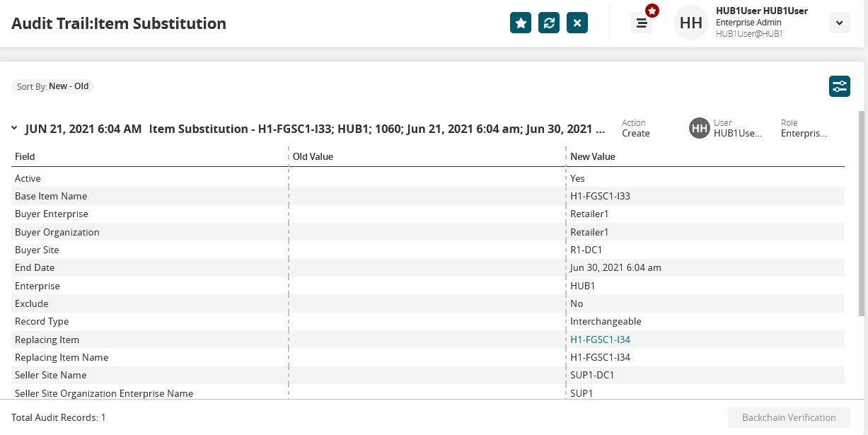Click the Old Value column header
The image size is (868, 435).
[x=313, y=156]
